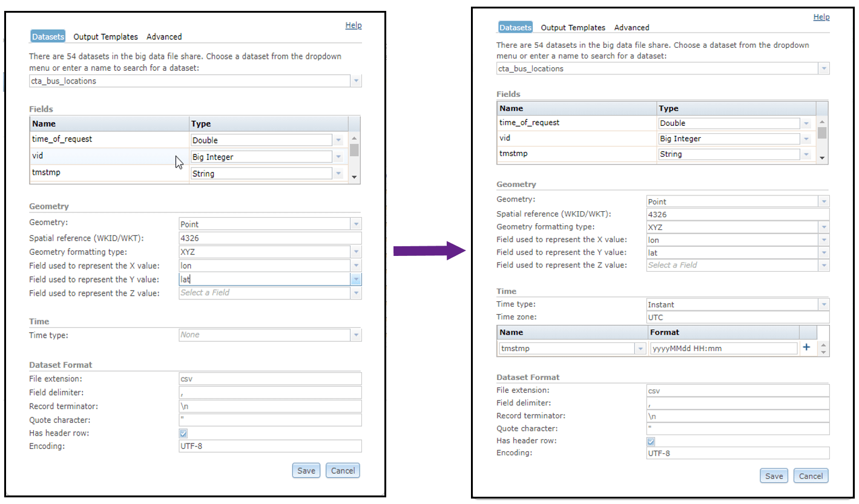Click Fields scrollbar down arrow, left dialog
The height and width of the screenshot is (504, 859).
[354, 177]
